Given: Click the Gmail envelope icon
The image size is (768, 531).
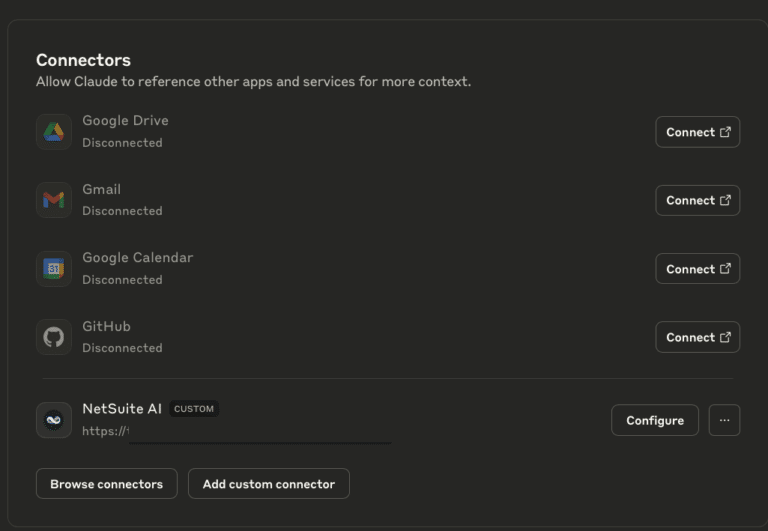Looking at the screenshot, I should [54, 200].
